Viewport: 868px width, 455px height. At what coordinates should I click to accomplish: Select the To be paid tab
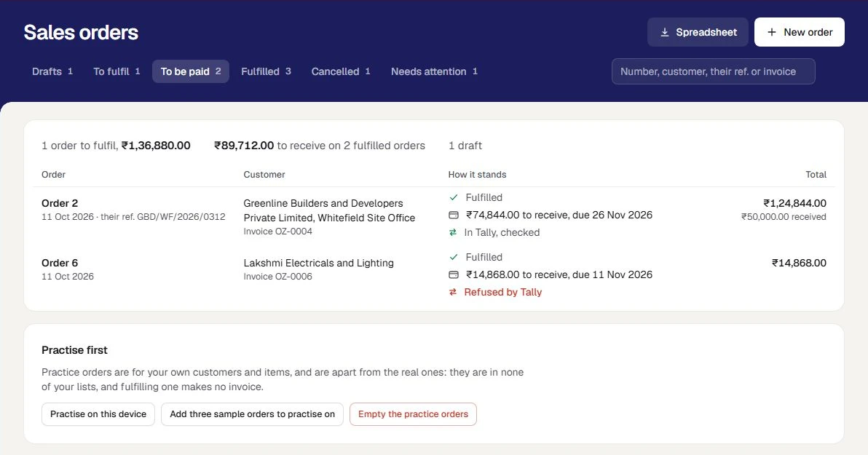pos(191,71)
